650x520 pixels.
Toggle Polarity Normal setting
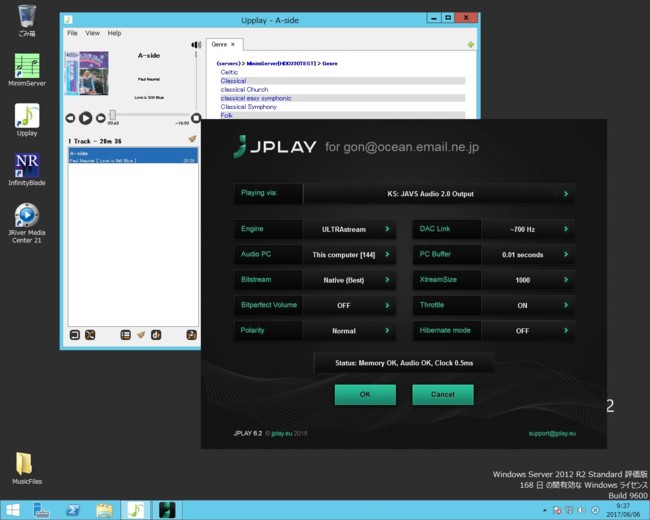pos(349,330)
